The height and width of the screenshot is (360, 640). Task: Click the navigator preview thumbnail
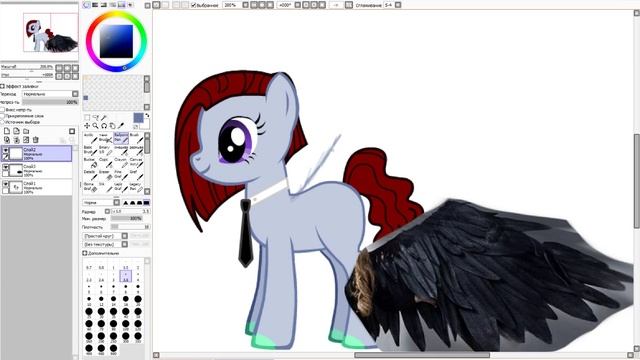click(x=51, y=33)
